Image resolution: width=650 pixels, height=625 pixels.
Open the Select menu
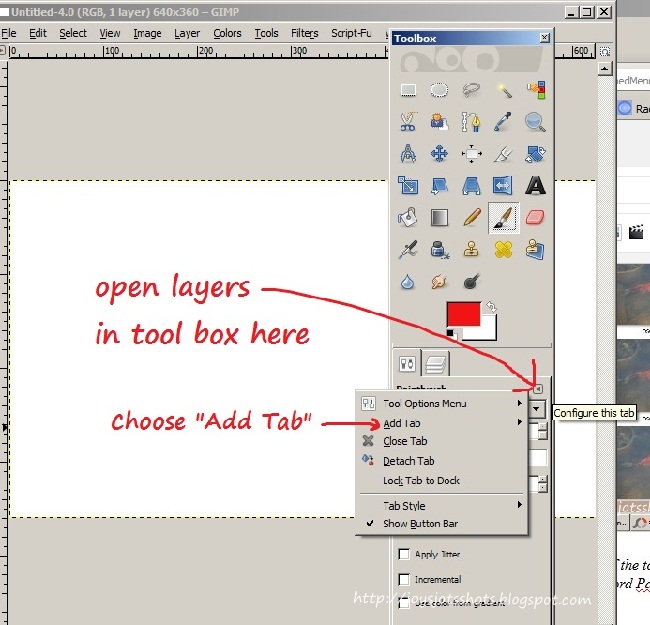pyautogui.click(x=73, y=33)
